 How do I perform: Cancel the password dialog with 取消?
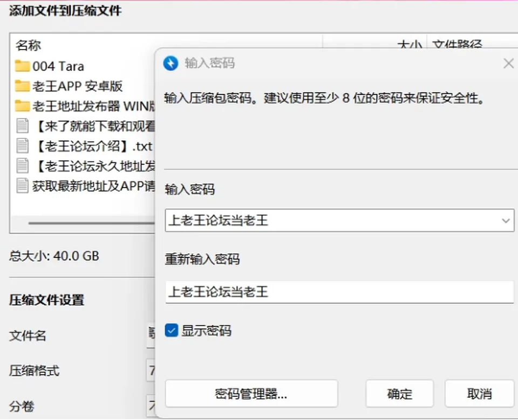point(479,394)
